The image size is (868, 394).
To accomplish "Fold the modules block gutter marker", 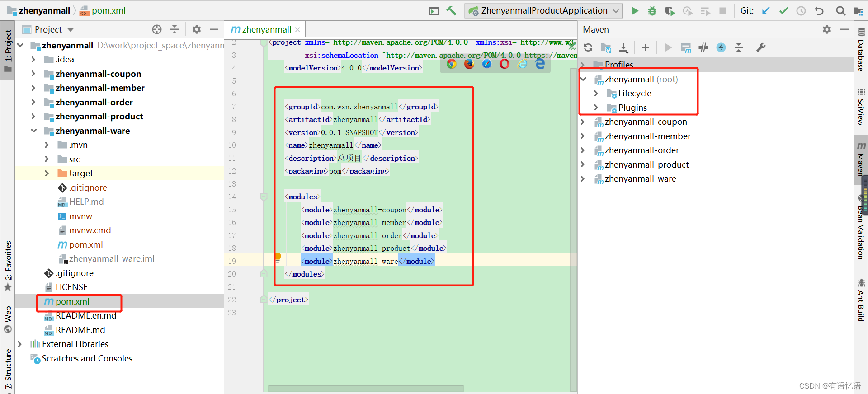I will [264, 197].
